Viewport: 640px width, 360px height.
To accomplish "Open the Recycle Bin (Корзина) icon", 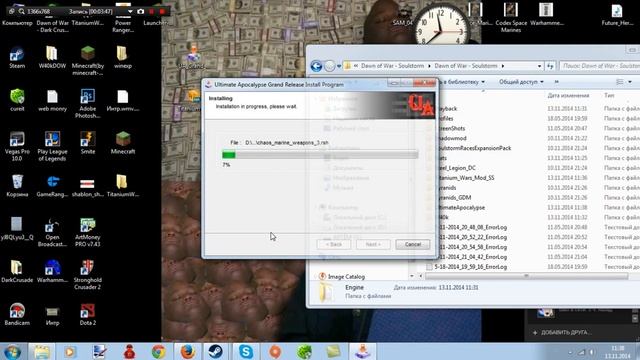I will tap(17, 186).
